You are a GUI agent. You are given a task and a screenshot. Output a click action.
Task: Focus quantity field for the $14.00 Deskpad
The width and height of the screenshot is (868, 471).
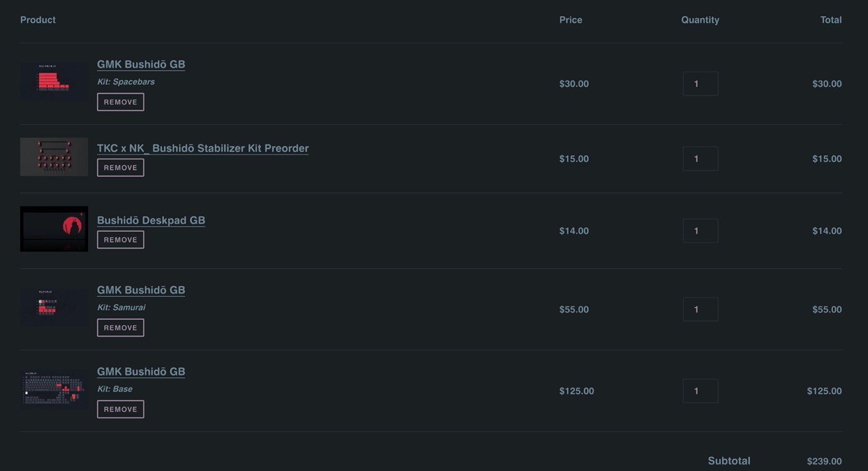[x=701, y=230]
